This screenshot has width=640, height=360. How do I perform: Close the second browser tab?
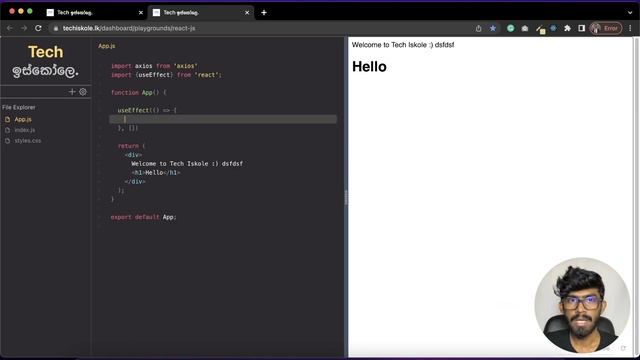coord(247,13)
